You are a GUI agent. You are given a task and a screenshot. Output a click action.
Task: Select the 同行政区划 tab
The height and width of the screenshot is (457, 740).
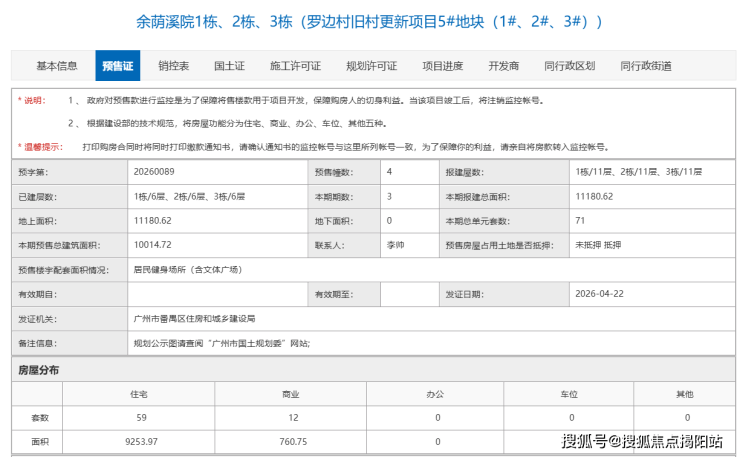(570, 66)
